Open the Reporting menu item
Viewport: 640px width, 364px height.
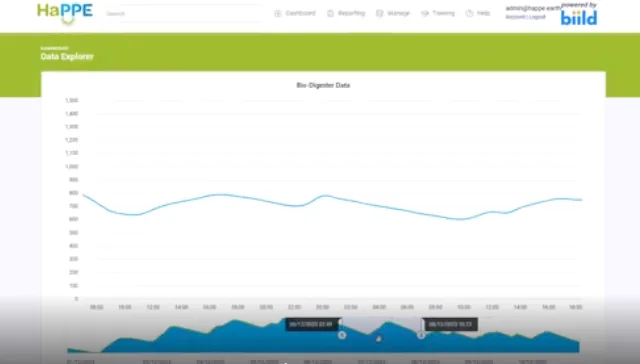pyautogui.click(x=351, y=13)
